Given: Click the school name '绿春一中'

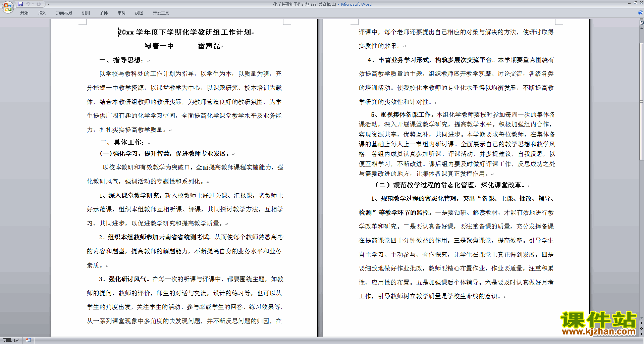Looking at the screenshot, I should click(159, 46).
